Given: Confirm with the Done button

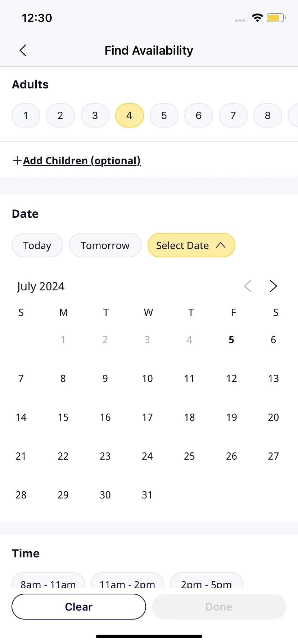Looking at the screenshot, I should pos(219,607).
